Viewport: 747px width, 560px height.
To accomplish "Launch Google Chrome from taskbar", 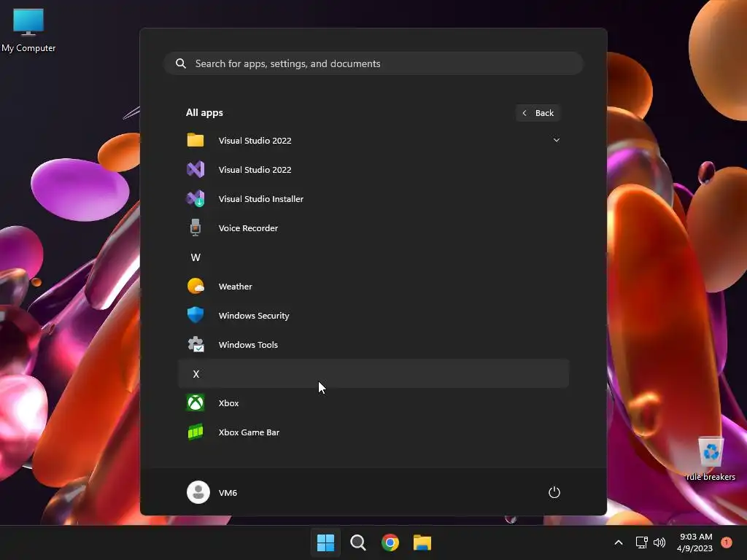I will tap(390, 542).
